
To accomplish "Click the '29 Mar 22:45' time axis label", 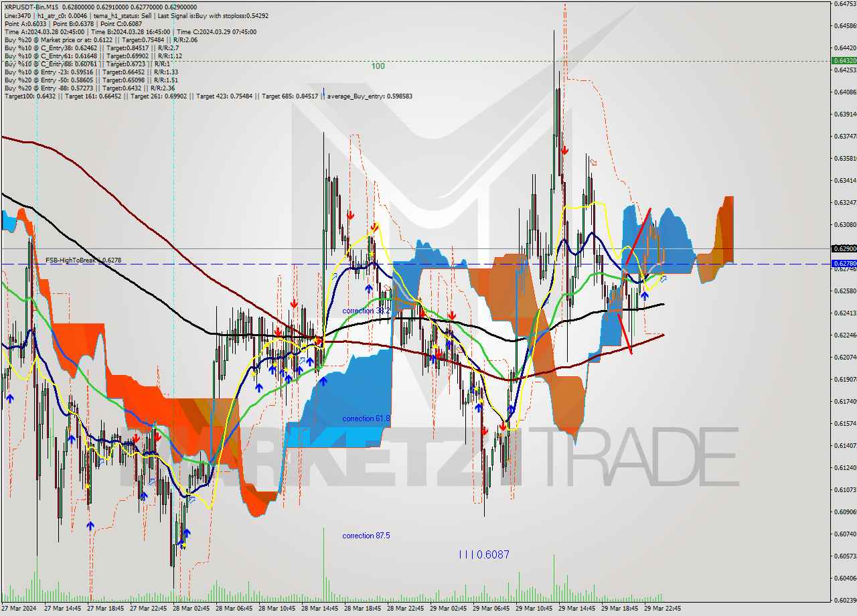I will (662, 609).
